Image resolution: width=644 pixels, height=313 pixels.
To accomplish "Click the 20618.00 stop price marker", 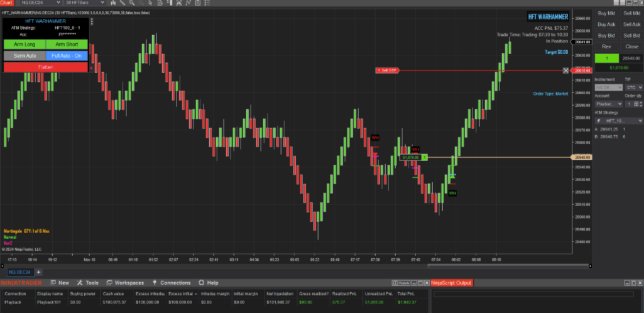I will (x=581, y=70).
